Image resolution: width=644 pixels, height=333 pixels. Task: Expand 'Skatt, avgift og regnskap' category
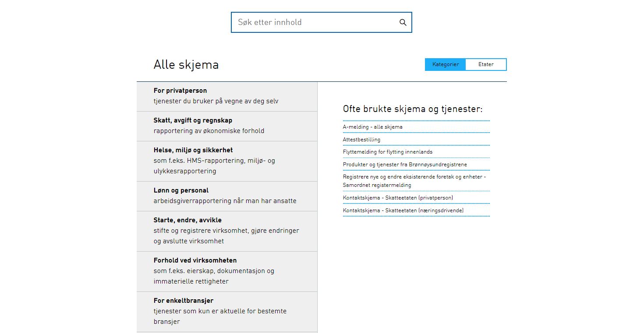tap(226, 126)
